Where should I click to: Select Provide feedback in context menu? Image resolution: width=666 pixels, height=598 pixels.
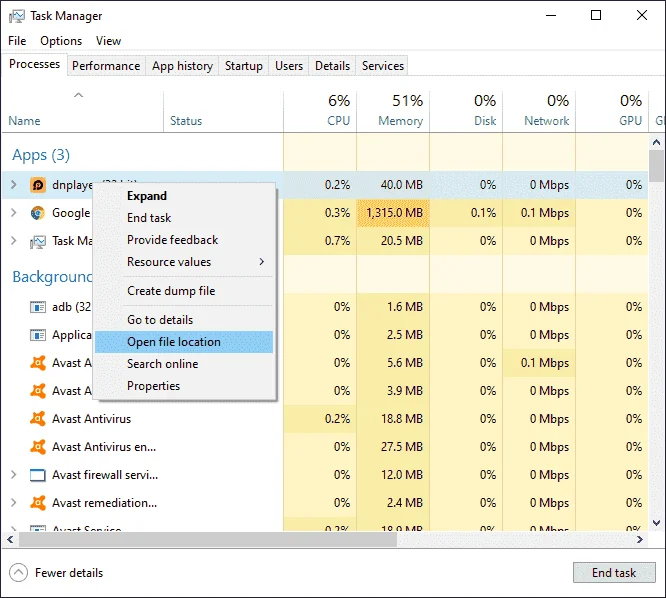coord(184,240)
